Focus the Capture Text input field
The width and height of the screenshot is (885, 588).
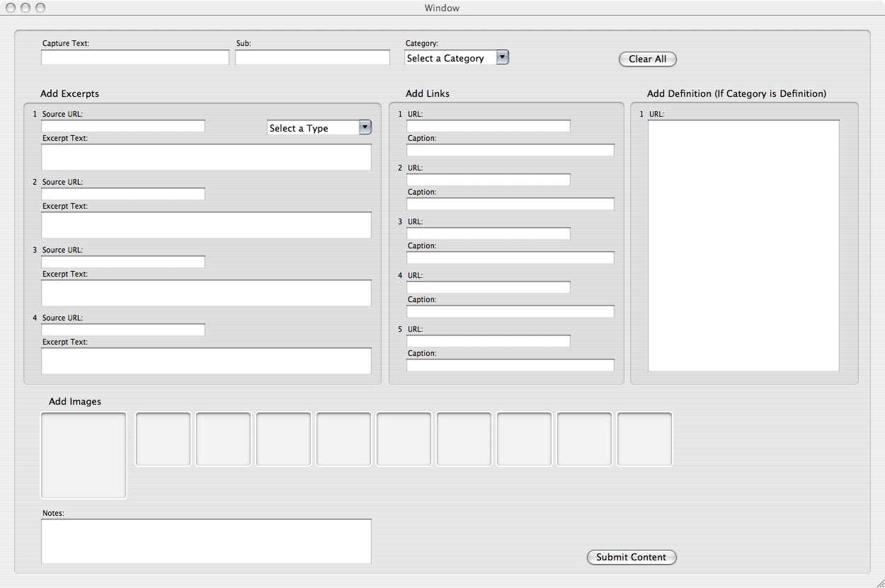(135, 58)
